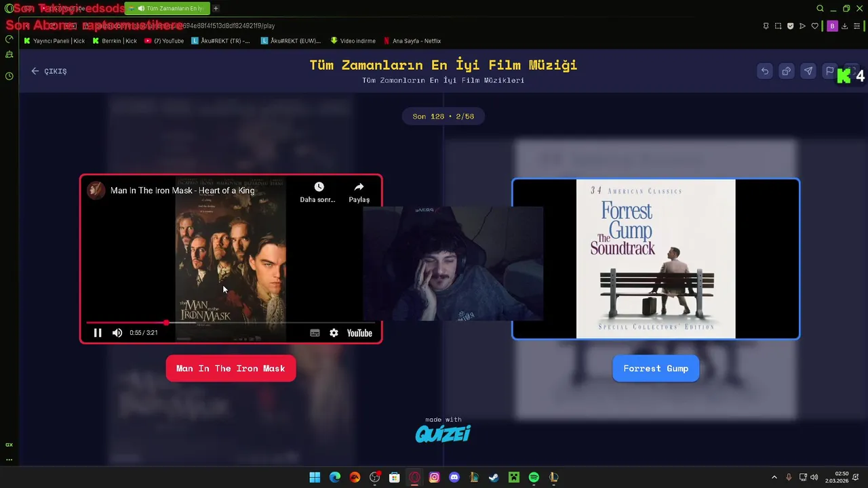868x488 pixels.
Task: Click the sidebar clock history icon
Action: click(9, 76)
